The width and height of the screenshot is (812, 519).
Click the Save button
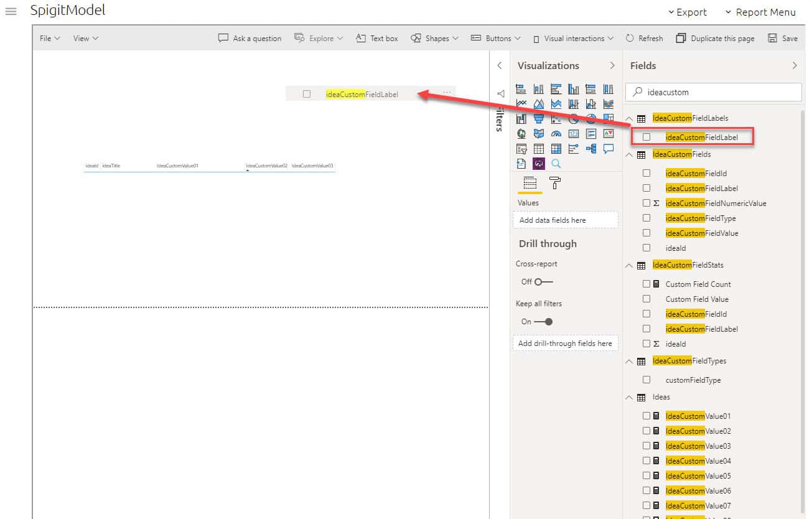(x=783, y=39)
